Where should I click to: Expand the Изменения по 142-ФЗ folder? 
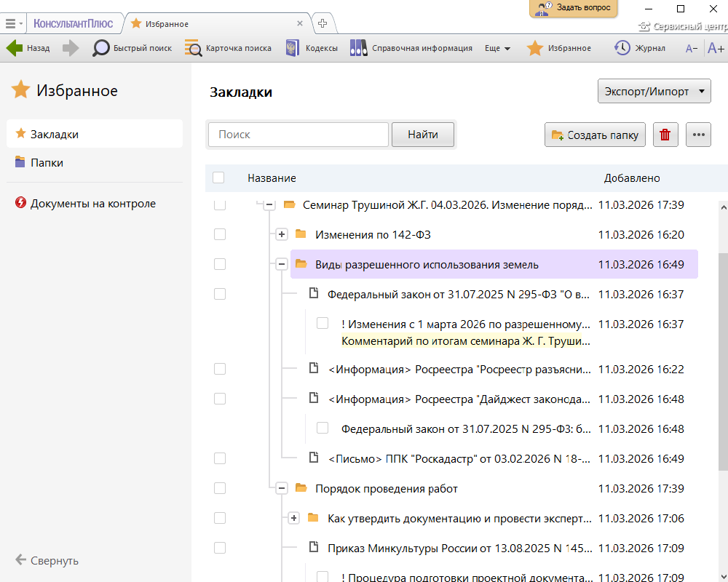[x=282, y=234]
